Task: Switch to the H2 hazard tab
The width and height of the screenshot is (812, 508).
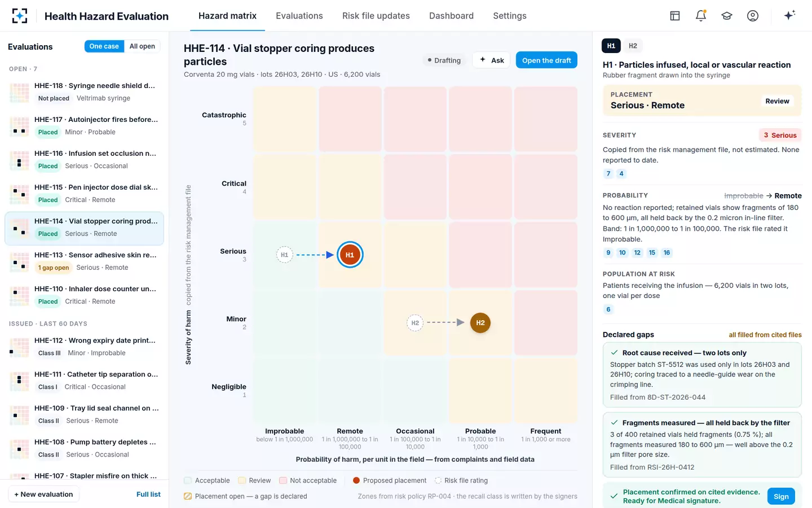Action: coord(633,46)
